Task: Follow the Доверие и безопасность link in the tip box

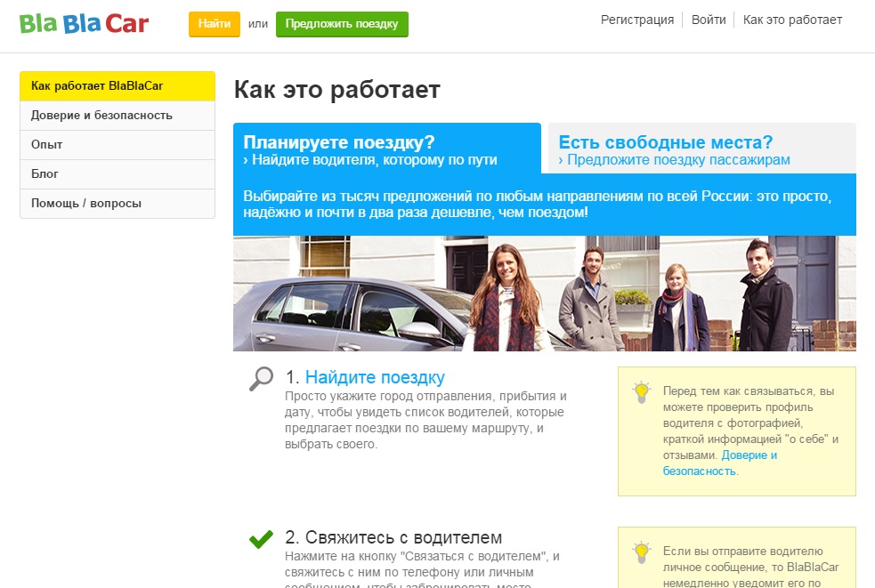Action: click(x=720, y=463)
